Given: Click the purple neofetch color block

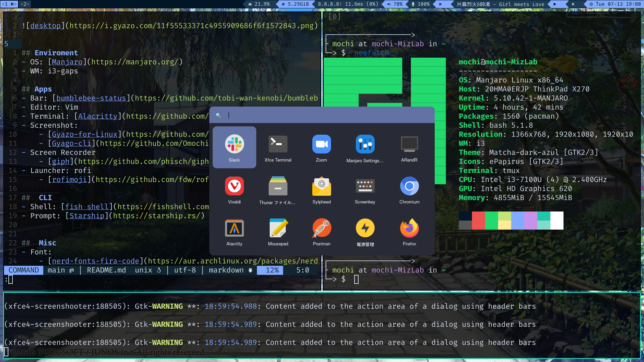Looking at the screenshot, I should [531, 220].
